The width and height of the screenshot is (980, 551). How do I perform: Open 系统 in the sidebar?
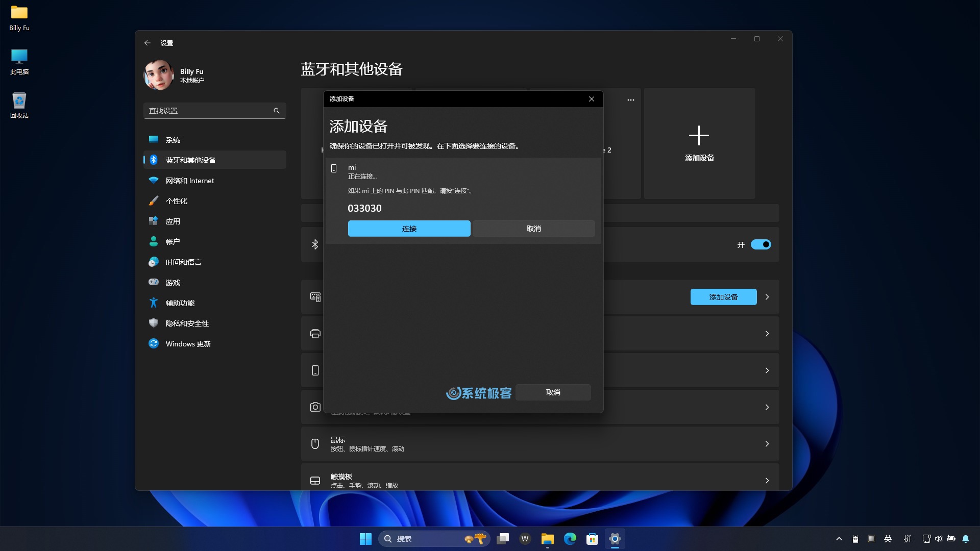click(x=214, y=140)
